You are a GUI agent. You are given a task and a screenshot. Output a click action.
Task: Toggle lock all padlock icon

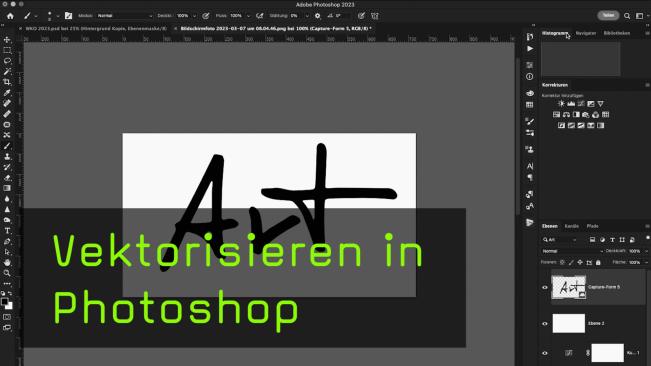(598, 262)
